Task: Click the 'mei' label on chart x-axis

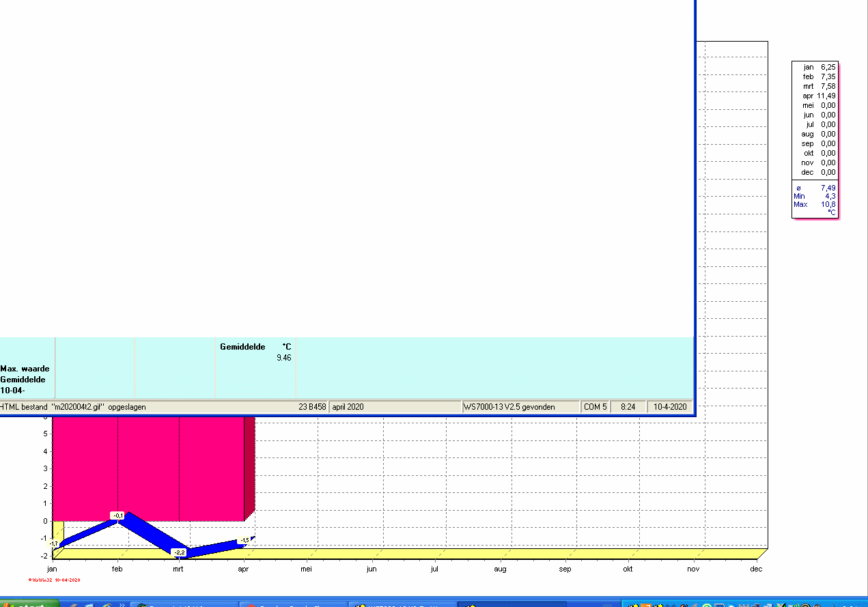Action: 307,569
